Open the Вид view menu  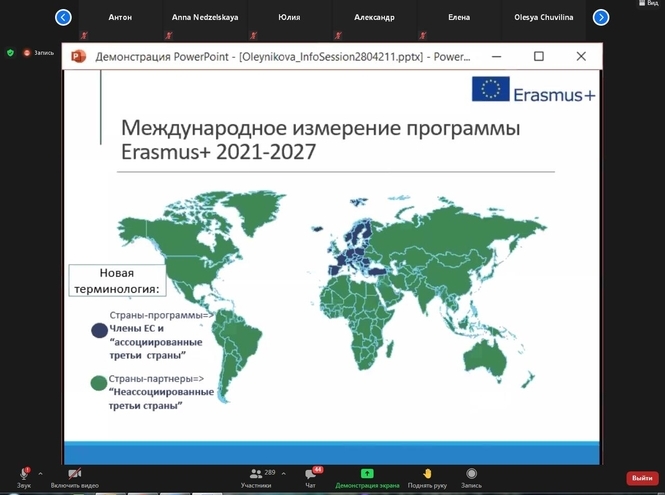point(649,3)
